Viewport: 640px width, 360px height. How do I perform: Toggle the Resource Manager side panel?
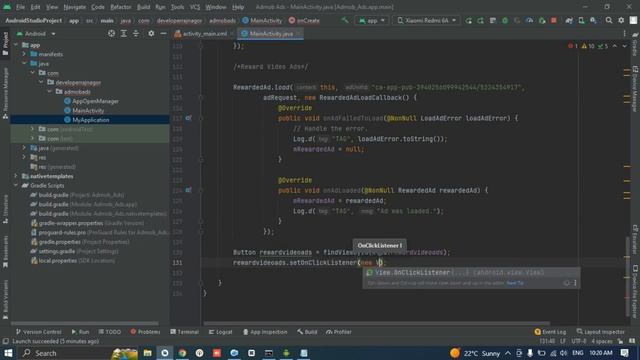5,93
